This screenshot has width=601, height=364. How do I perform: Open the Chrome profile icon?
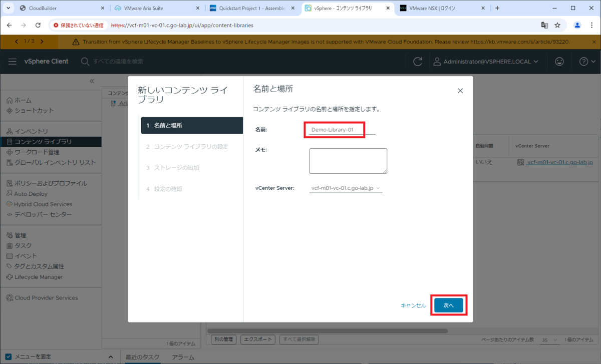[577, 25]
